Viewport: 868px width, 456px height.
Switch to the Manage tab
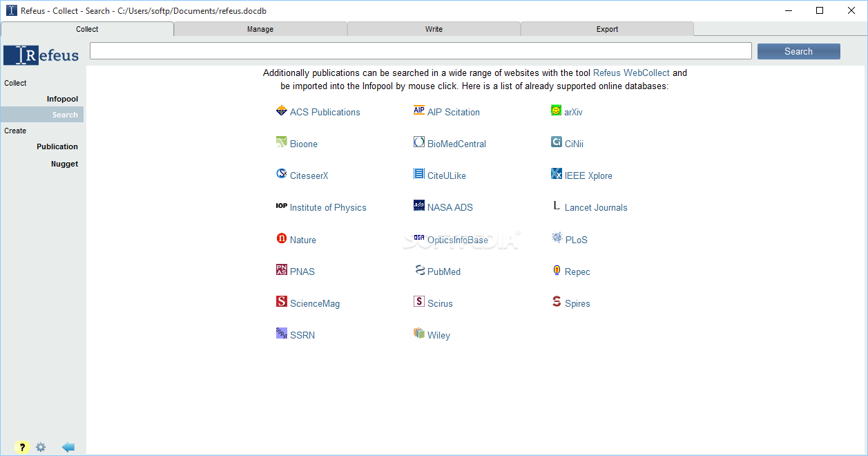[x=260, y=29]
